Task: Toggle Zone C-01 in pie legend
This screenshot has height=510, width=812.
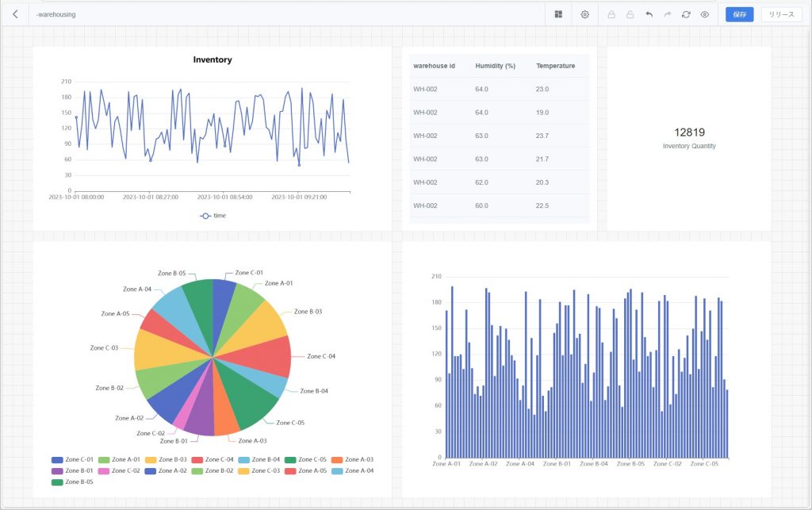Action: [73, 459]
